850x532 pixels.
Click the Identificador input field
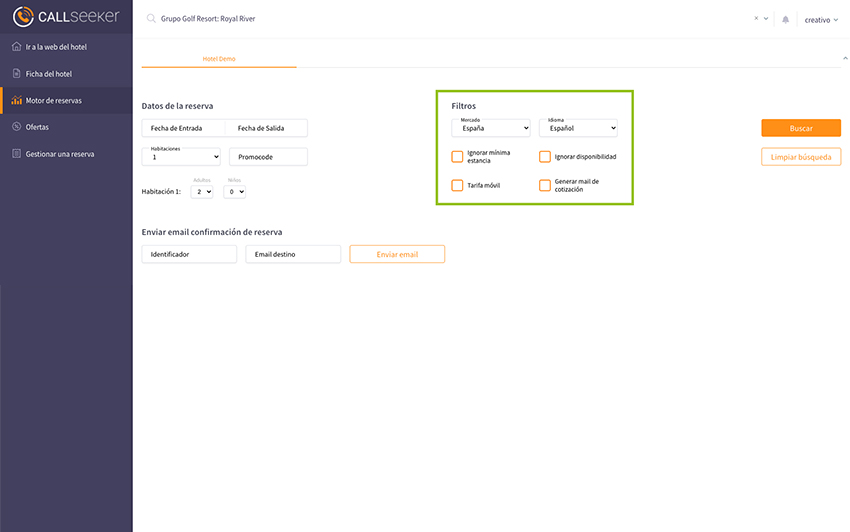189,254
